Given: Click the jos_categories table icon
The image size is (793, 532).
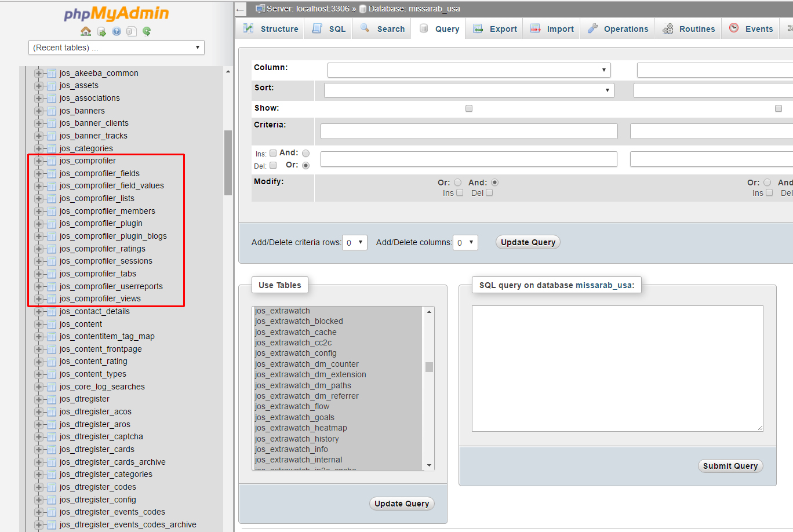Looking at the screenshot, I should [x=52, y=148].
